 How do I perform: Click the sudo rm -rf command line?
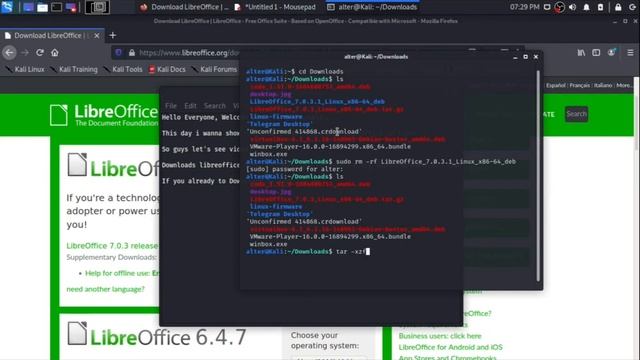tap(381, 162)
